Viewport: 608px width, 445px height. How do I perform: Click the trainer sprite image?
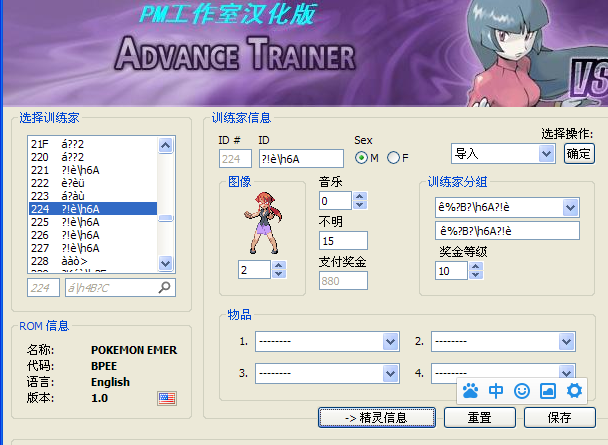(263, 223)
